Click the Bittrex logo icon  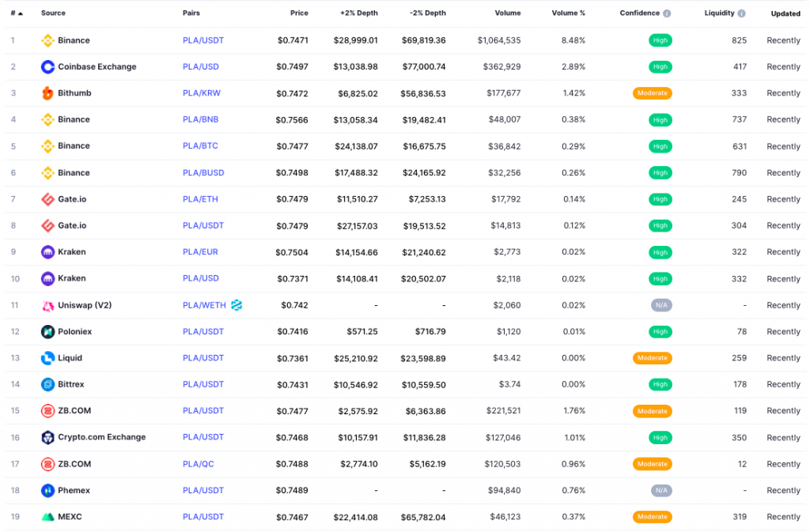click(47, 384)
